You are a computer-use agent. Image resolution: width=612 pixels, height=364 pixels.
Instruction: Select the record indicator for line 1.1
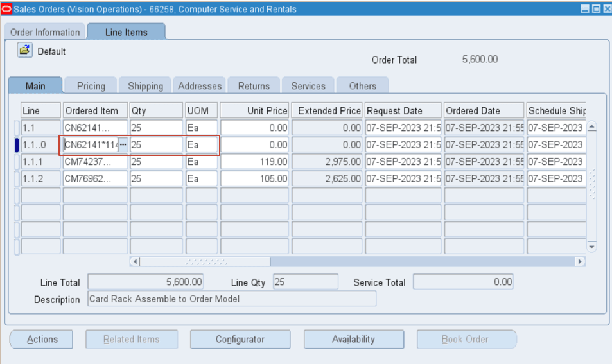17,128
